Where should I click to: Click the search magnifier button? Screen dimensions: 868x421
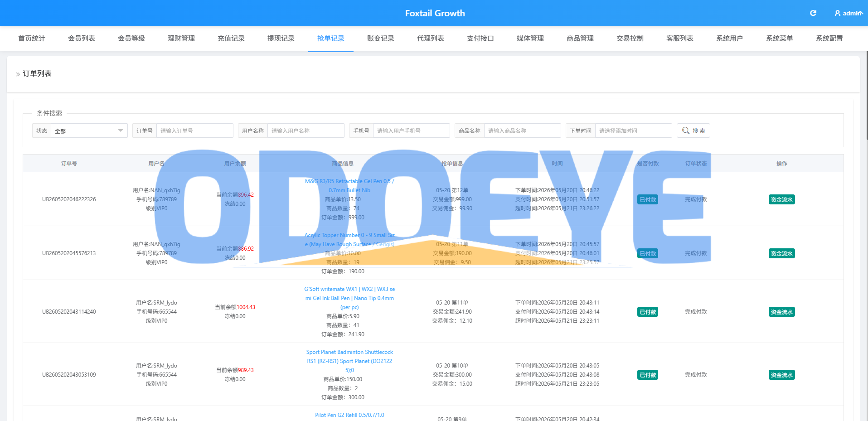pyautogui.click(x=693, y=131)
